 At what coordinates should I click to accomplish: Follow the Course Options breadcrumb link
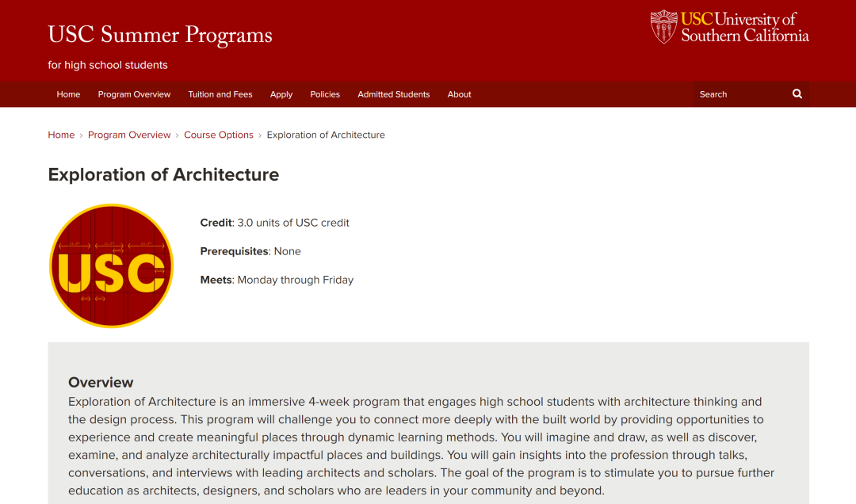click(x=219, y=135)
